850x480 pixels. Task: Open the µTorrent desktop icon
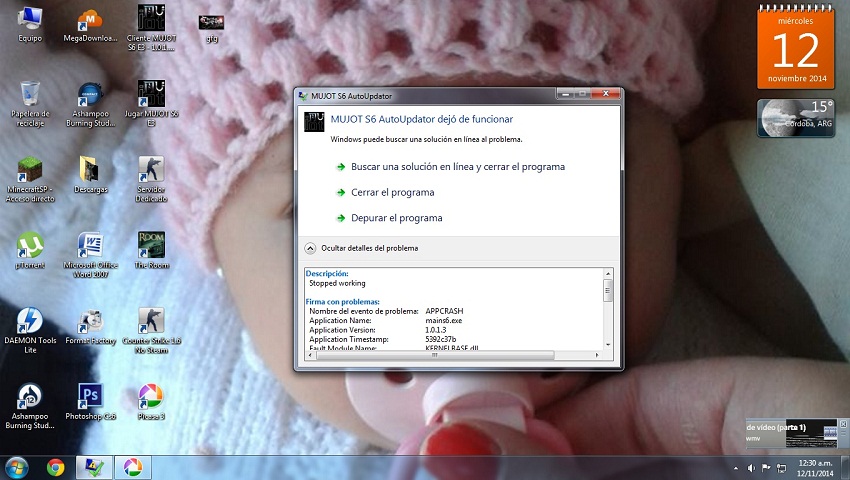pyautogui.click(x=30, y=246)
